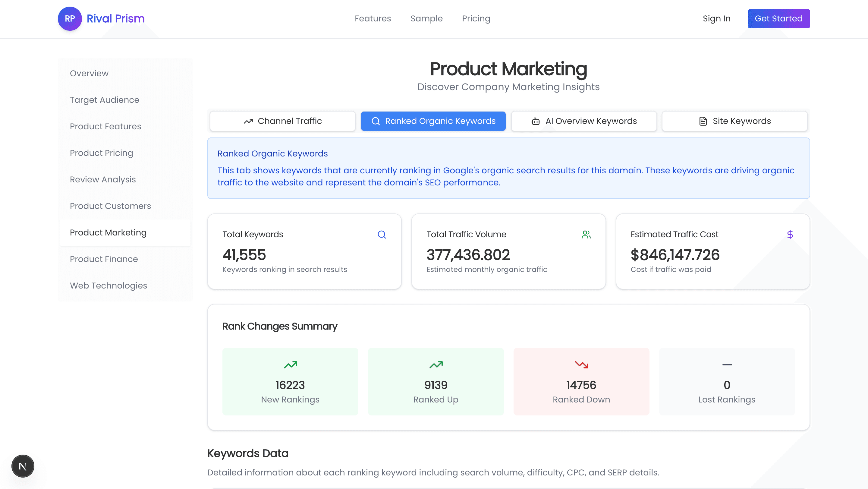Viewport: 868px width, 489px height.
Task: Click the RP Rival Prism logo icon
Action: (70, 18)
